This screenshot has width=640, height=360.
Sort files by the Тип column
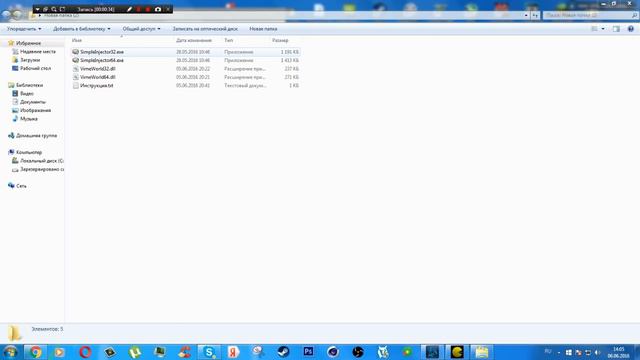tap(229, 40)
